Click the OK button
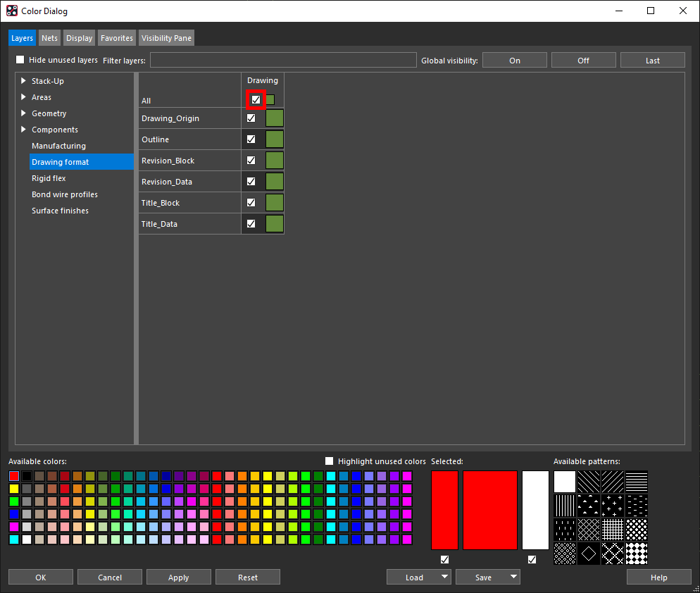This screenshot has width=700, height=593. point(41,577)
